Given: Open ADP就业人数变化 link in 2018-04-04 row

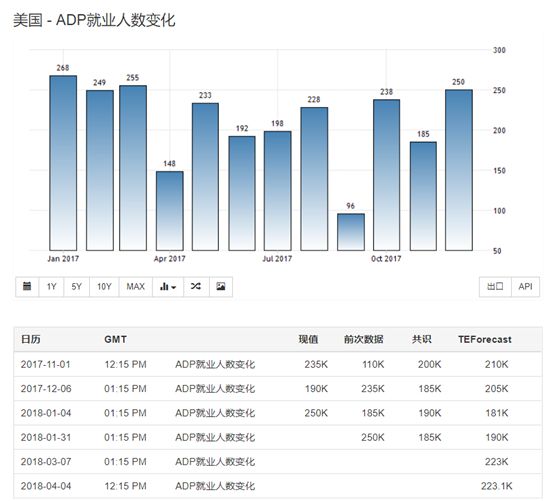Looking at the screenshot, I should tap(215, 486).
